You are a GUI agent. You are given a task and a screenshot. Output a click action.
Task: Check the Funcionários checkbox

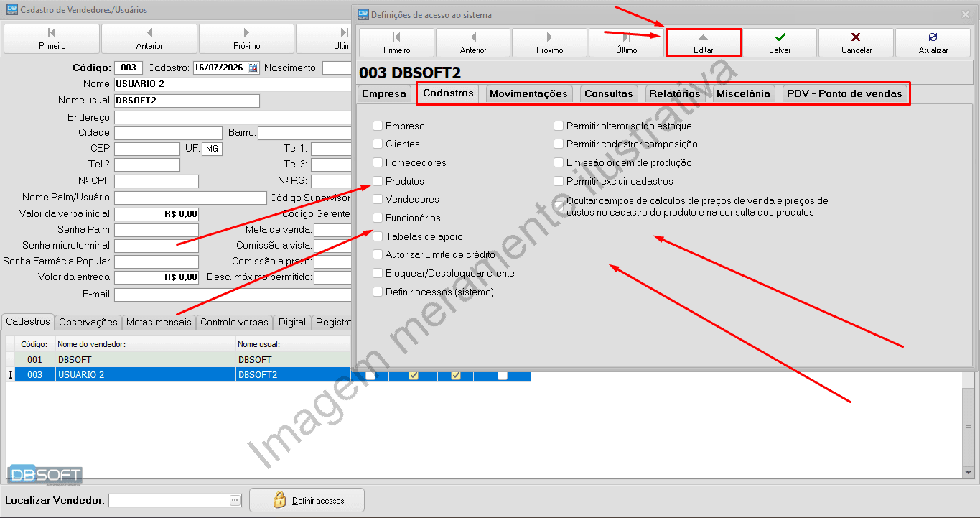point(378,218)
